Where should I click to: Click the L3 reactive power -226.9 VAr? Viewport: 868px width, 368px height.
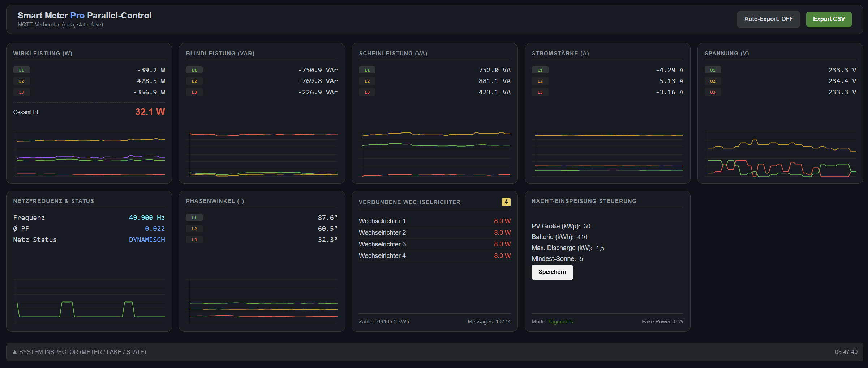(318, 92)
